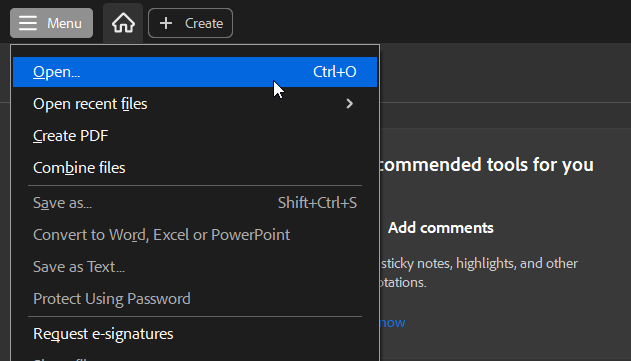Viewport: 631px width, 361px height.
Task: Click the hamburger Menu button
Action: pos(52,23)
